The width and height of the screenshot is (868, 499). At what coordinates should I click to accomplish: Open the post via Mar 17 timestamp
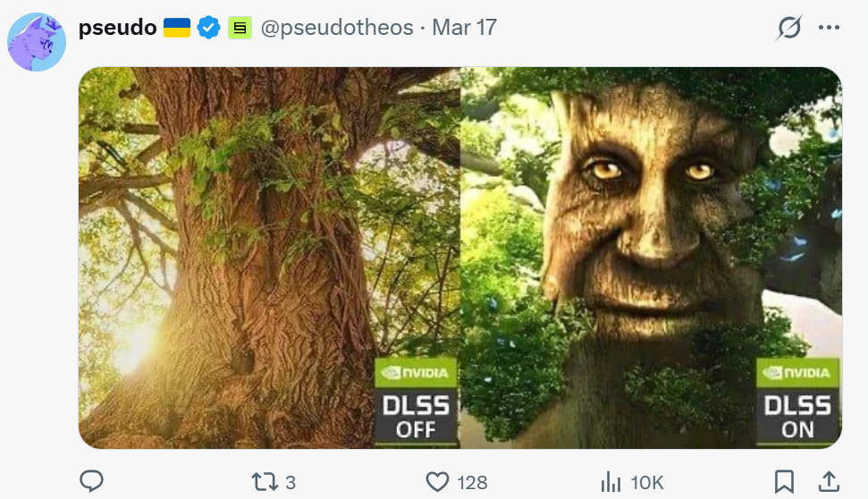tap(464, 28)
